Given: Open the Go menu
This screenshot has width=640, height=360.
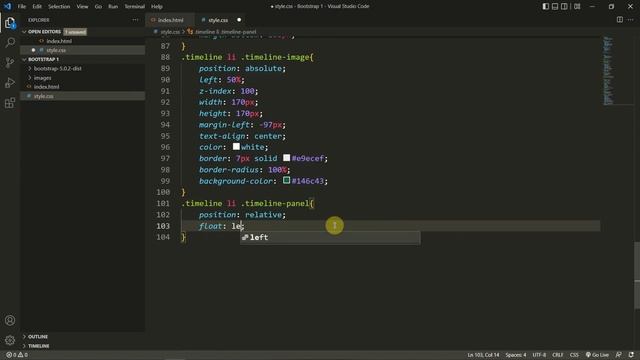Looking at the screenshot, I should (98, 7).
